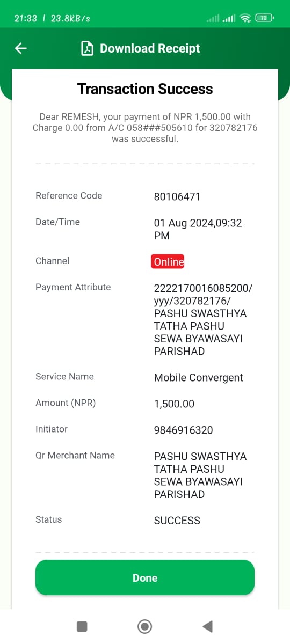Select reference code 80106471
The height and width of the screenshot is (644, 290).
pos(177,197)
